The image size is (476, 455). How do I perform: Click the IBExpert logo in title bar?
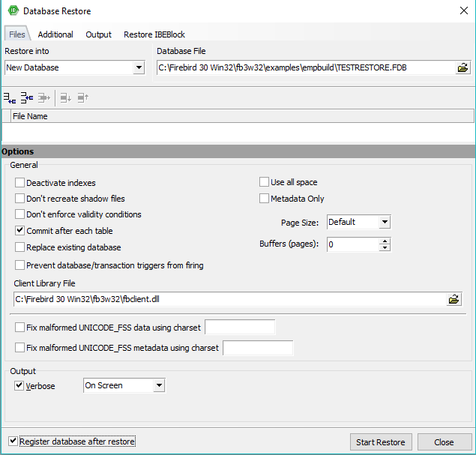point(13,10)
